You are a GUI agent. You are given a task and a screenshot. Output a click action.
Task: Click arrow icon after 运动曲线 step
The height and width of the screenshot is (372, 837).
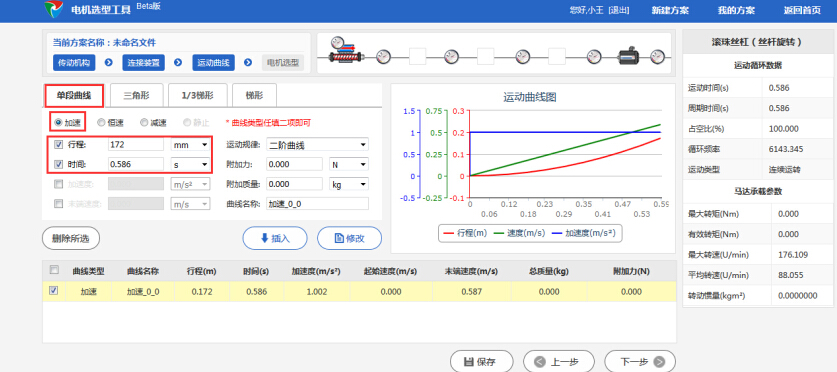[x=248, y=63]
